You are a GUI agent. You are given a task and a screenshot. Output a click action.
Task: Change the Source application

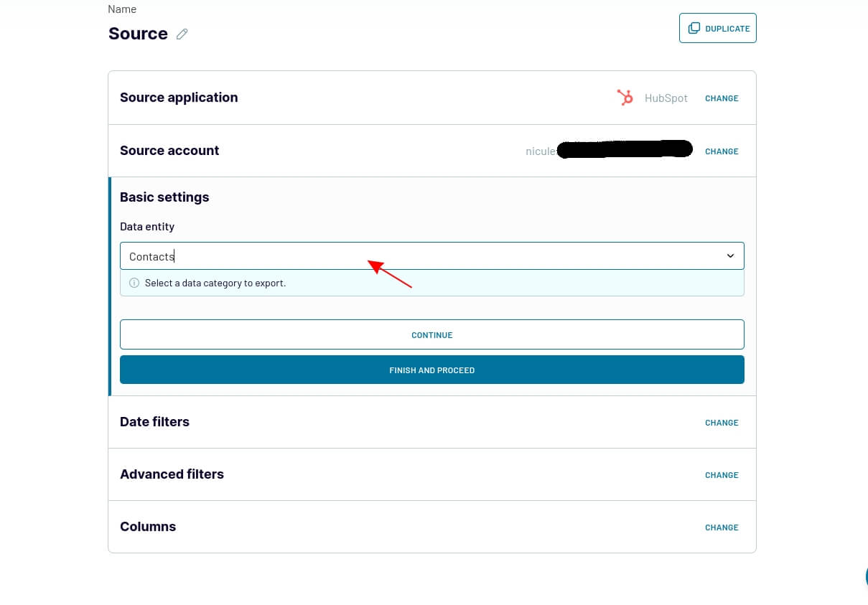(x=722, y=98)
